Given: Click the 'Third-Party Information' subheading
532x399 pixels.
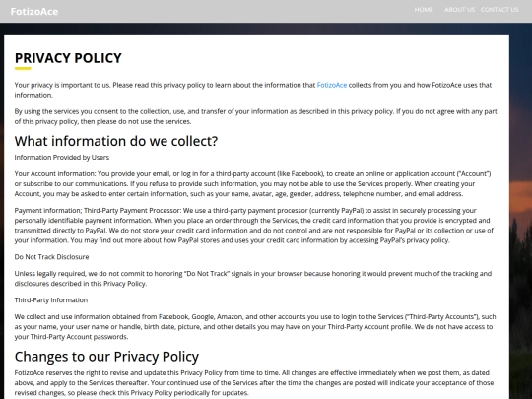Looking at the screenshot, I should [x=51, y=300].
